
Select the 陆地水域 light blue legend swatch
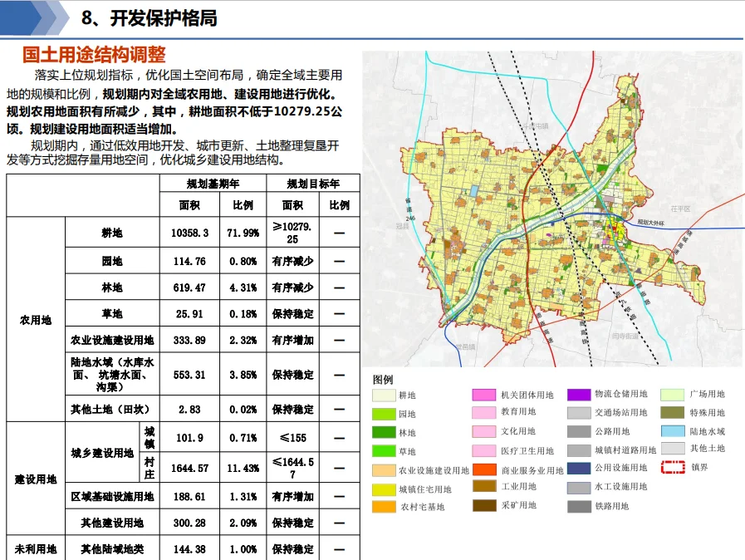[673, 432]
